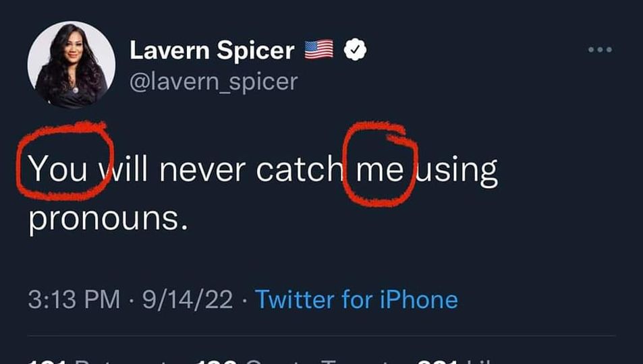
Task: Click the divider line below the timestamp
Action: coord(321,336)
